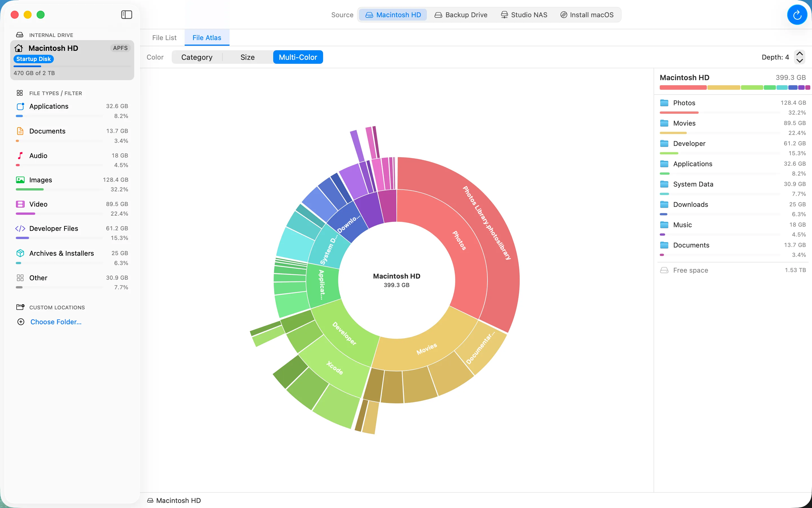Switch source to Studio NAS
Screen dimensions: 812x508
[x=524, y=15]
